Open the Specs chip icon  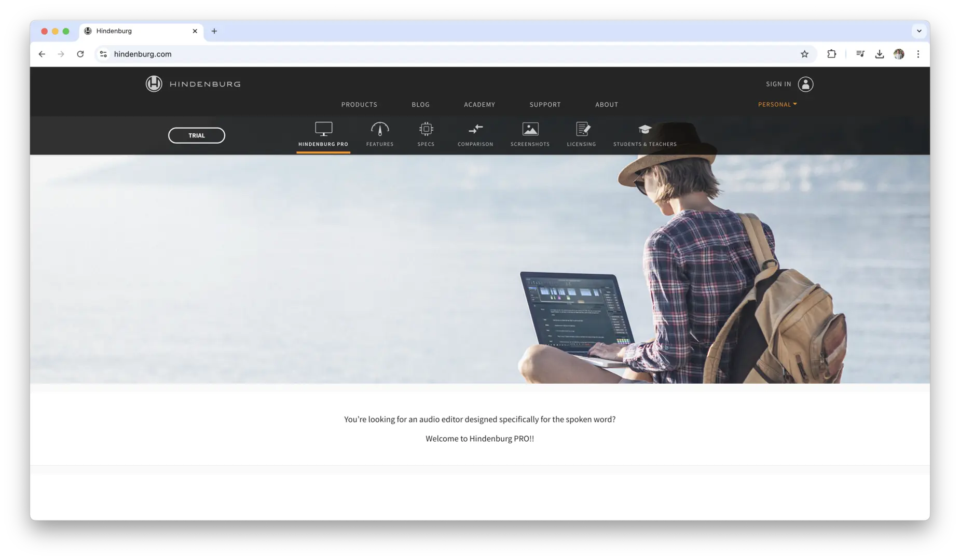pyautogui.click(x=426, y=129)
